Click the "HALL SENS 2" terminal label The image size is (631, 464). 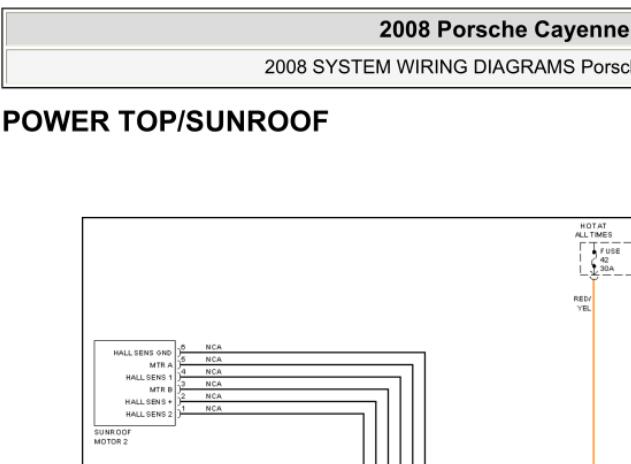[x=148, y=414]
